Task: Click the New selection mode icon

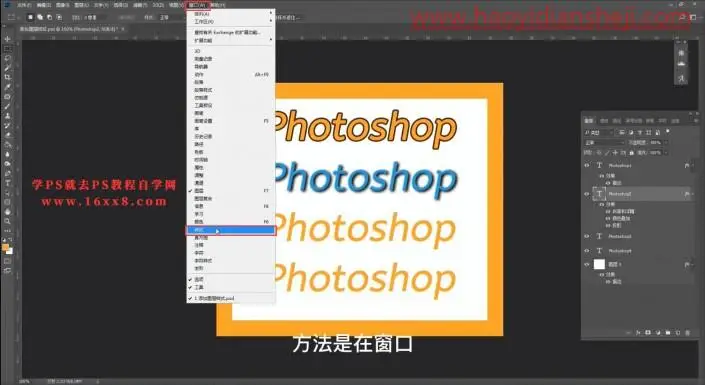Action: point(31,17)
